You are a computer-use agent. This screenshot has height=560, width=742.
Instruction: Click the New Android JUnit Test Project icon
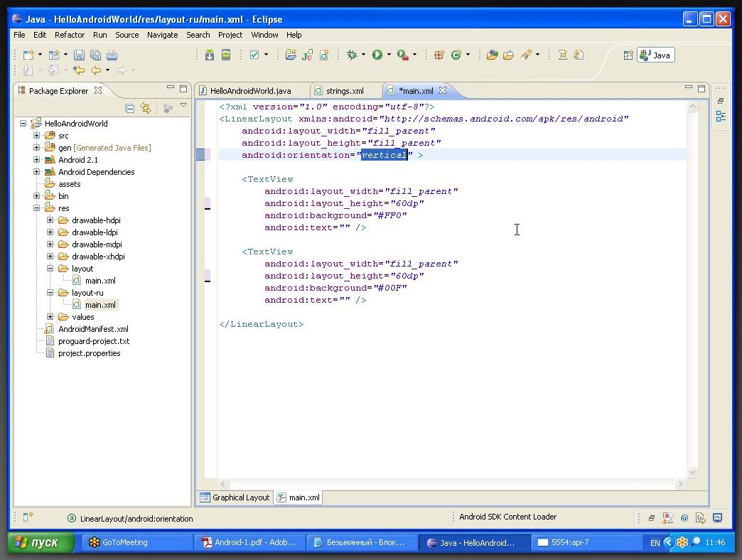[x=307, y=55]
